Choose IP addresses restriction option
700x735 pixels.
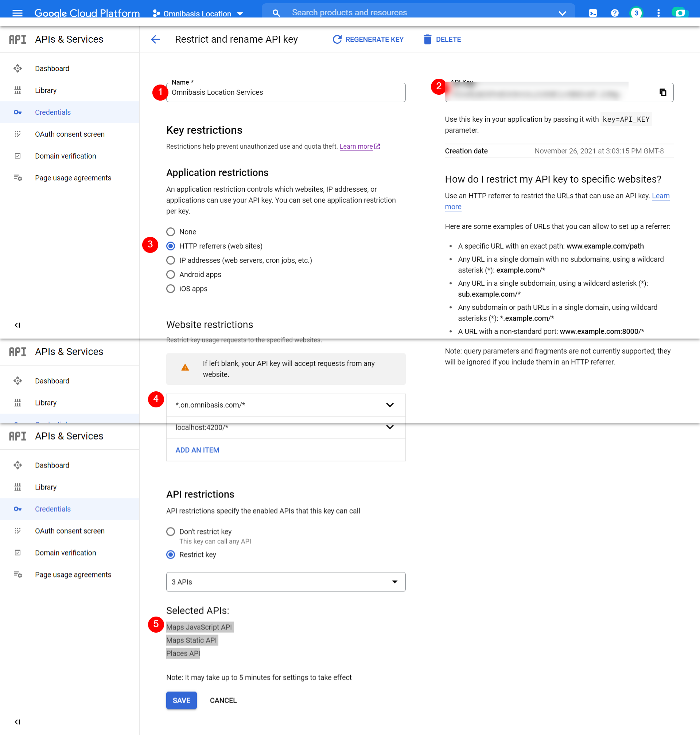pyautogui.click(x=171, y=260)
